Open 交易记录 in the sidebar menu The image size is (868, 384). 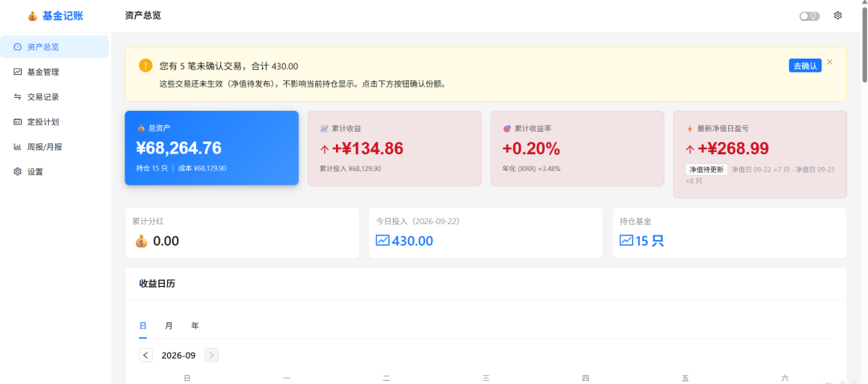pos(55,97)
